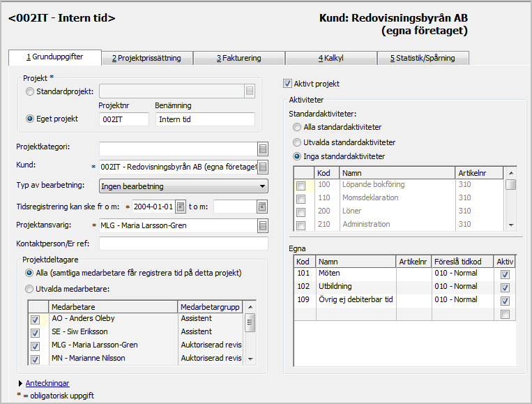Click the Benämning field with Intern tid
Image resolution: width=532 pixels, height=404 pixels.
pyautogui.click(x=205, y=119)
